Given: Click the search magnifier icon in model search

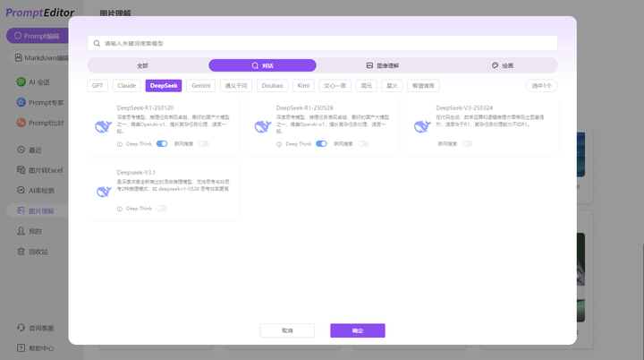Looking at the screenshot, I should click(x=97, y=43).
